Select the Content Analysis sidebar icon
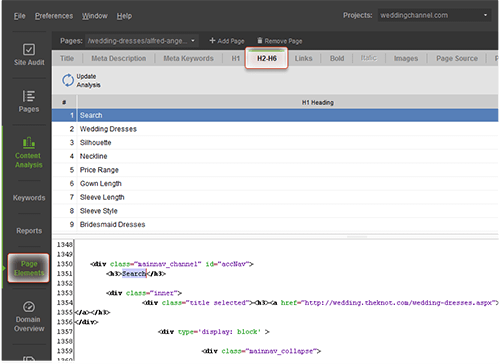Viewport: 500px width, 364px height. pyautogui.click(x=29, y=143)
